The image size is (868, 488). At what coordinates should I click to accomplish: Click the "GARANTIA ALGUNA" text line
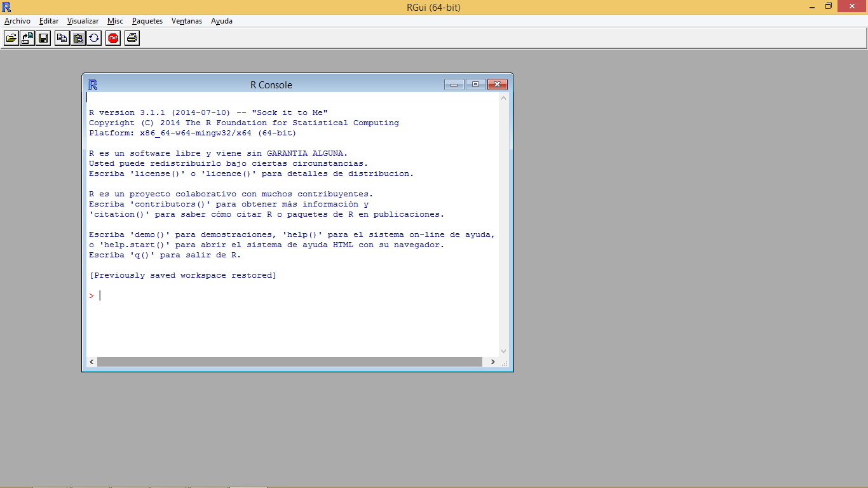(x=219, y=153)
